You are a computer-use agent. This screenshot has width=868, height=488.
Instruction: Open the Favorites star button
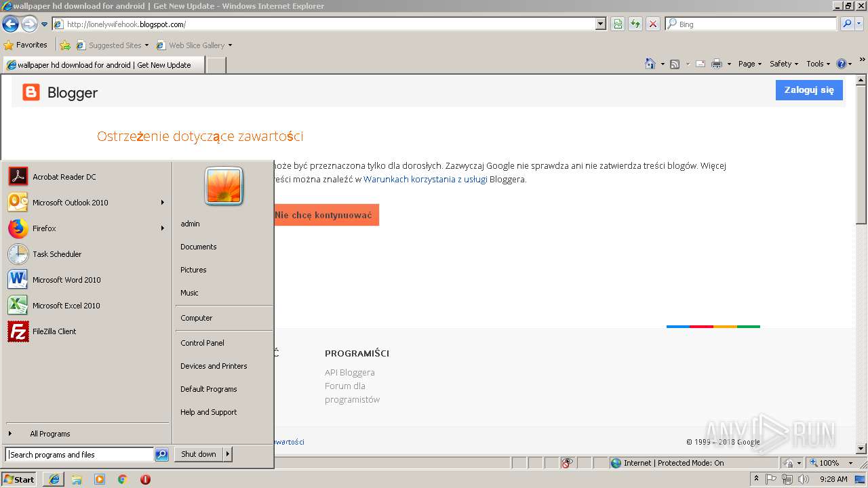click(x=26, y=45)
